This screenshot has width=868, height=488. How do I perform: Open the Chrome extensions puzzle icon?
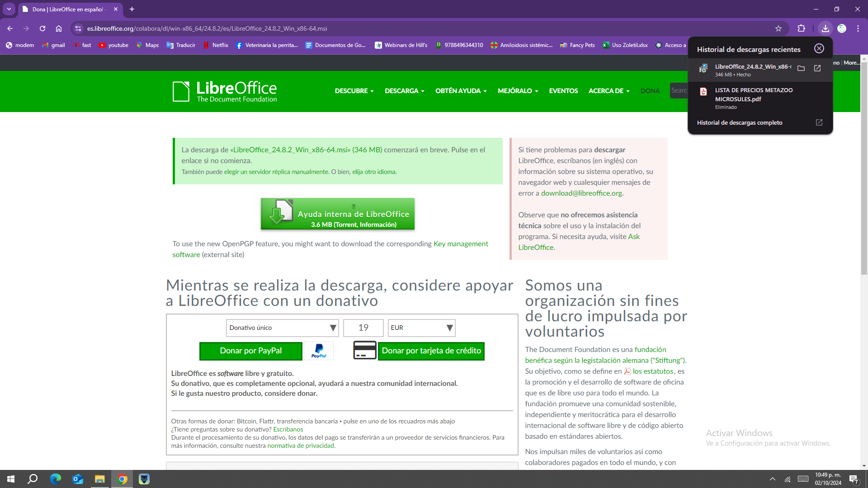click(801, 28)
